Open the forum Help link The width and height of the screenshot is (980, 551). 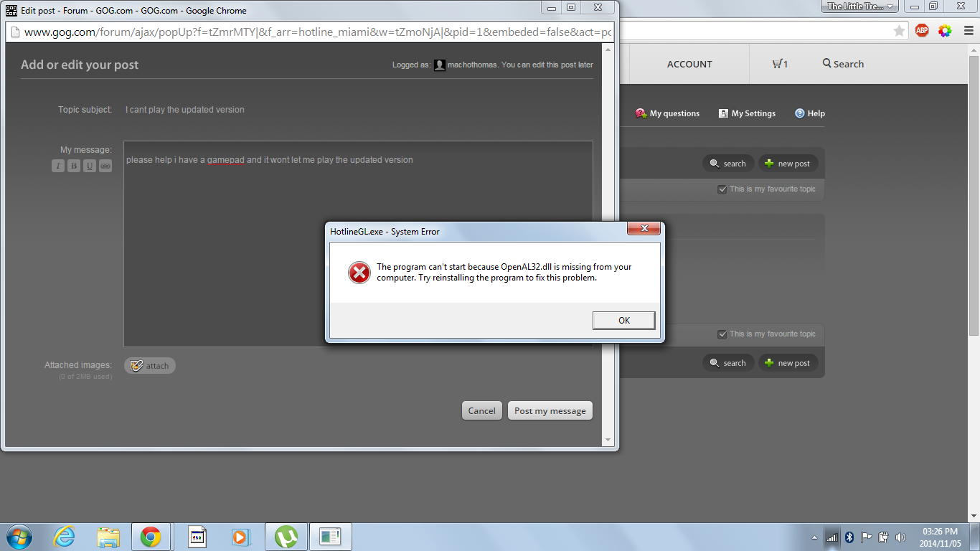[810, 113]
